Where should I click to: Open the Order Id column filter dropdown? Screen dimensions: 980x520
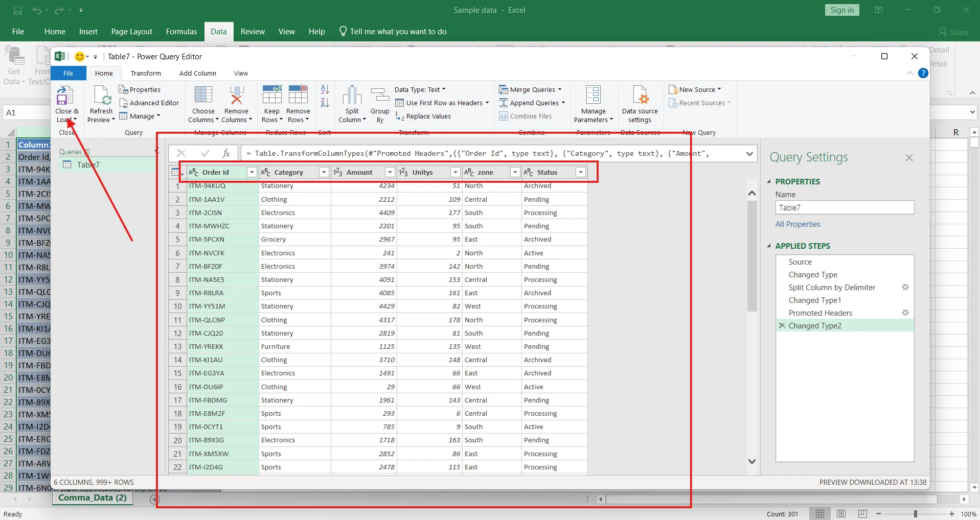[252, 172]
